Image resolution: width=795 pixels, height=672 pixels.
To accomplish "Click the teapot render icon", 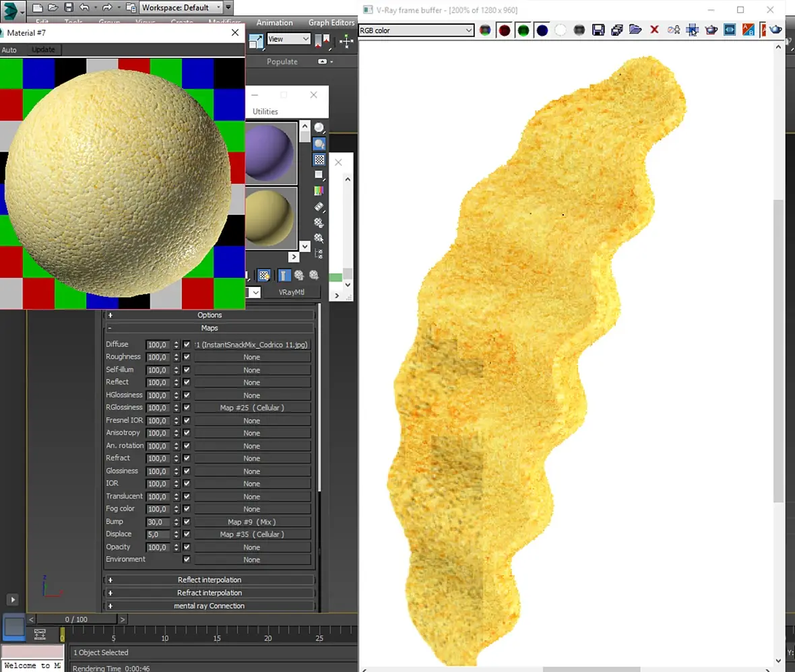I will (711, 30).
